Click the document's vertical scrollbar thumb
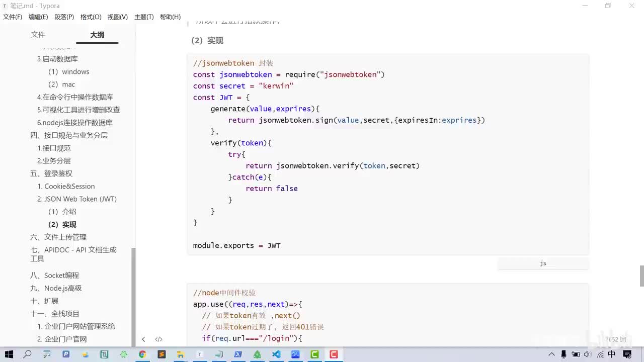644x362 pixels. (x=641, y=276)
